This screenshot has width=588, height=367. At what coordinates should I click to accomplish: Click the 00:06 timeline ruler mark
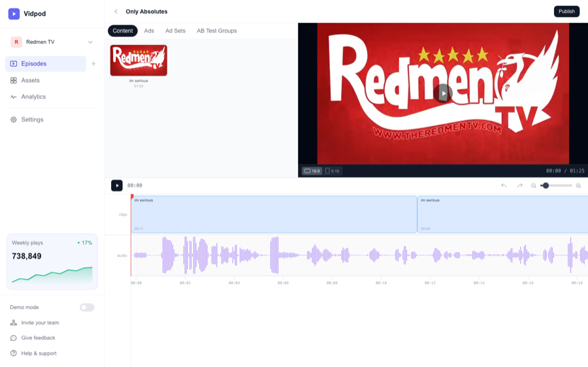283,283
